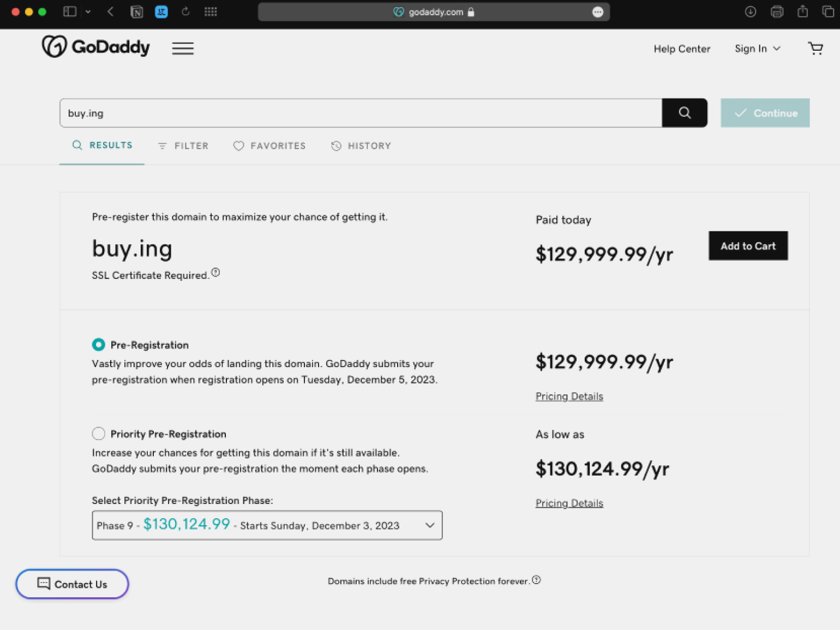Click the Add to Cart button

click(x=748, y=246)
